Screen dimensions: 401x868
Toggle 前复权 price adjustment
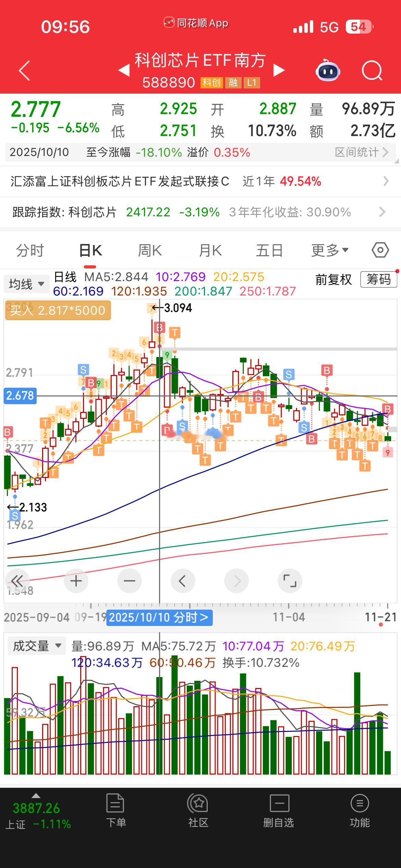point(333,280)
